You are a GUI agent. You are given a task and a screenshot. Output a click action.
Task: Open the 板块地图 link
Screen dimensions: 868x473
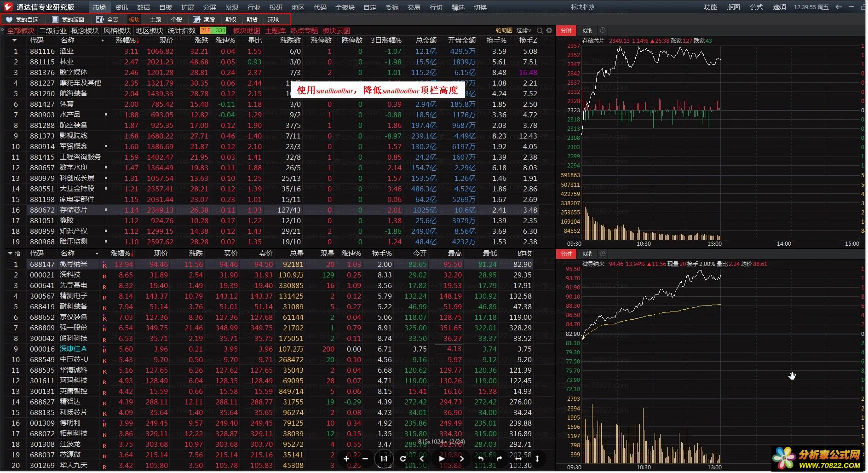(246, 31)
